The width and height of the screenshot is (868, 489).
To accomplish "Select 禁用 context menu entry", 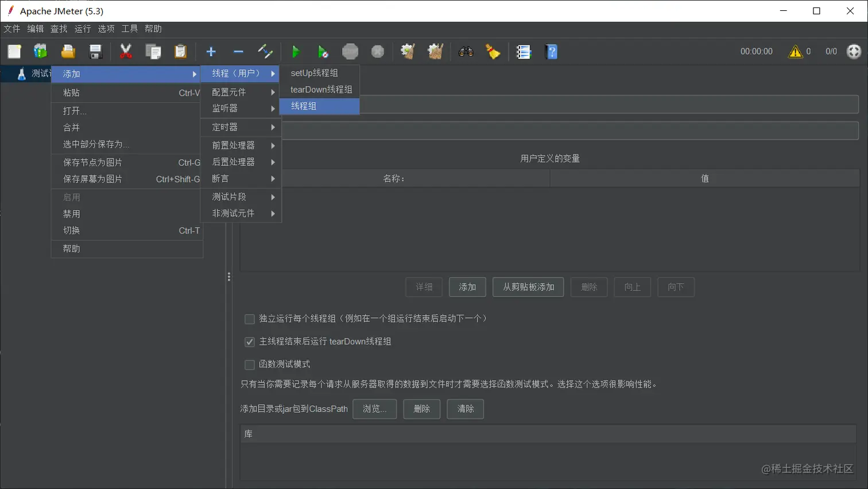I will click(x=127, y=214).
